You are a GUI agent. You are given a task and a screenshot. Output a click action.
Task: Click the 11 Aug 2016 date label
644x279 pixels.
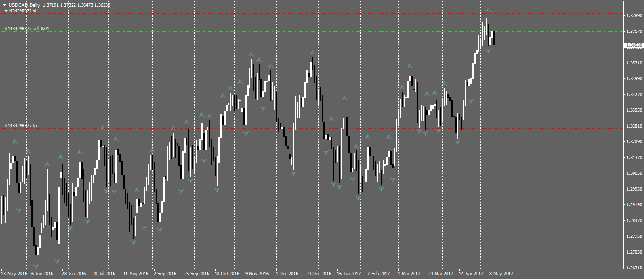(136, 274)
